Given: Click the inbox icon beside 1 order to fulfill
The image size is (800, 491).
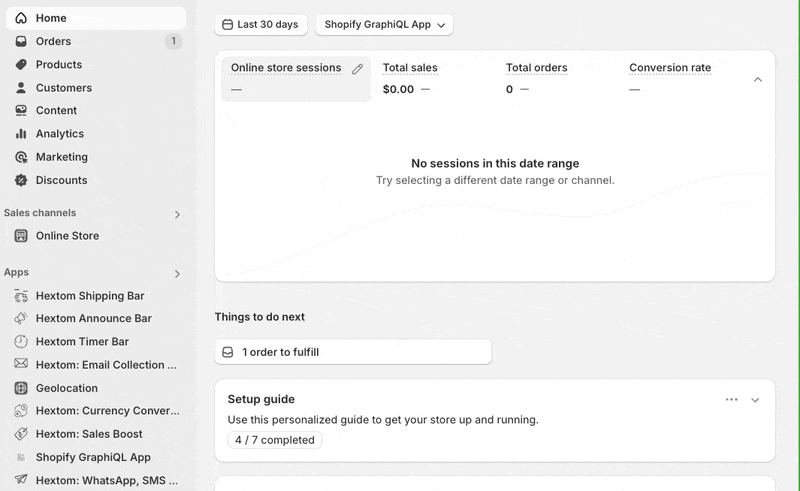Looking at the screenshot, I should [x=228, y=352].
